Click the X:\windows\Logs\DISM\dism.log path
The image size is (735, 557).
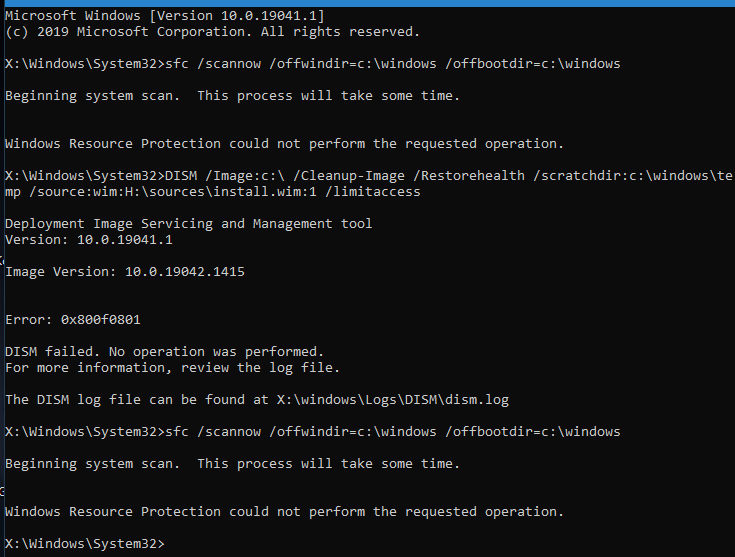tap(392, 400)
